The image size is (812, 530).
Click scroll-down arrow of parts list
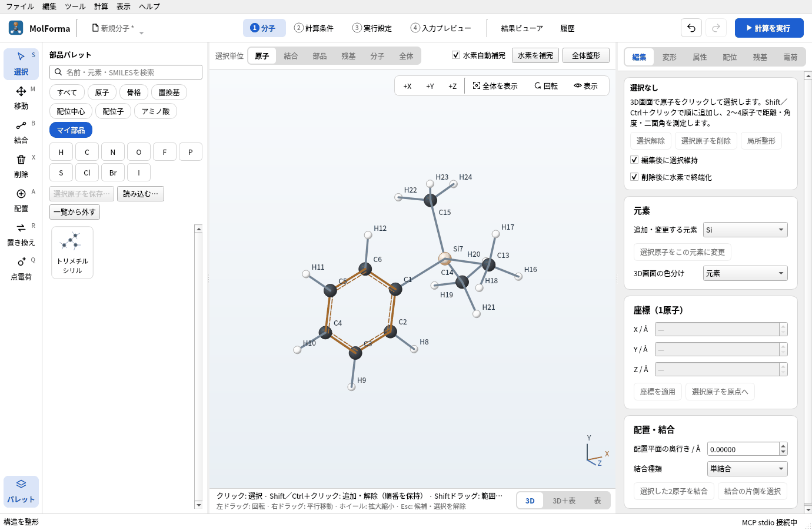coord(198,505)
